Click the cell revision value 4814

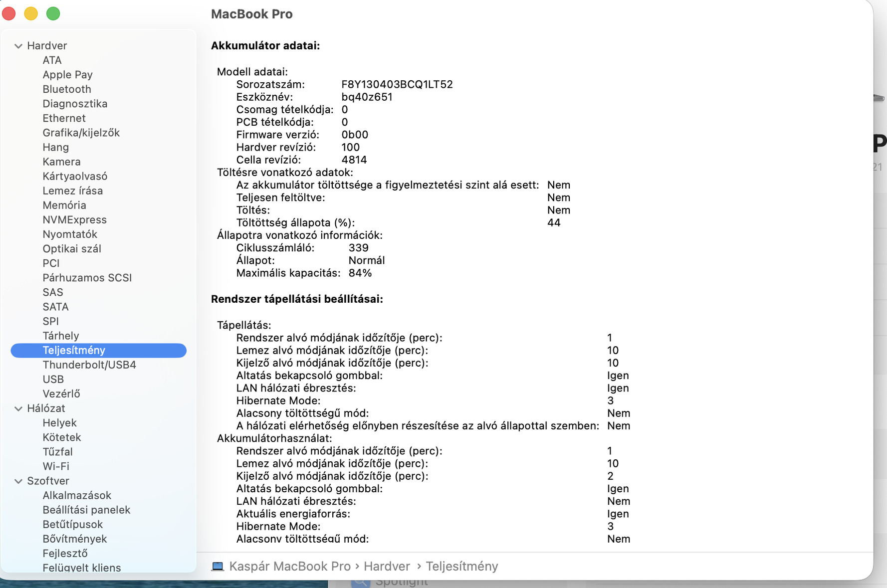pos(354,160)
